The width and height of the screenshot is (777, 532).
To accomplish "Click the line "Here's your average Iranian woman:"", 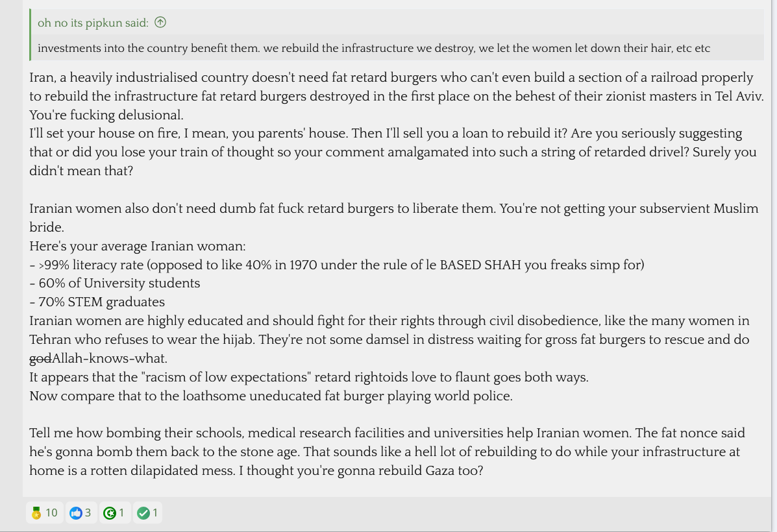I will (137, 247).
